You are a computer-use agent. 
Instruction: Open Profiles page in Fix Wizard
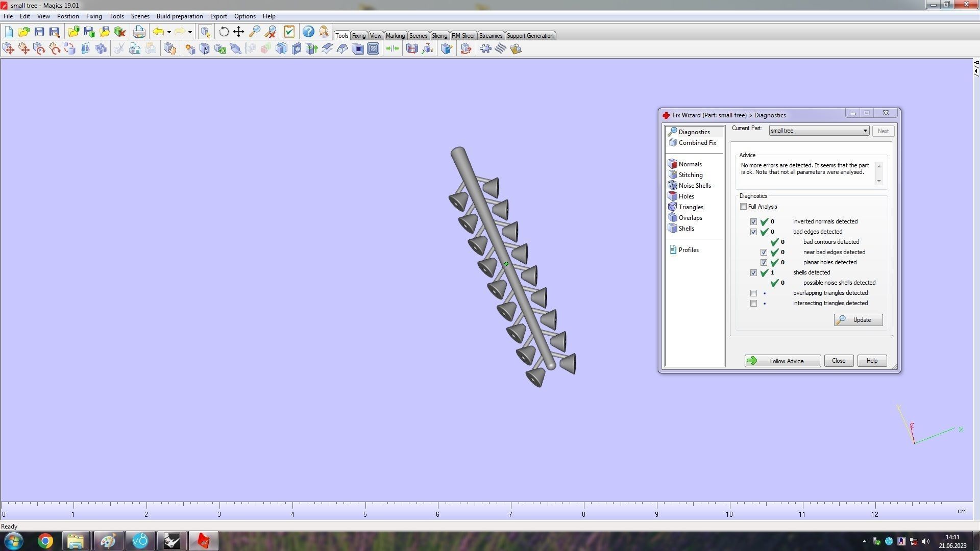(688, 250)
